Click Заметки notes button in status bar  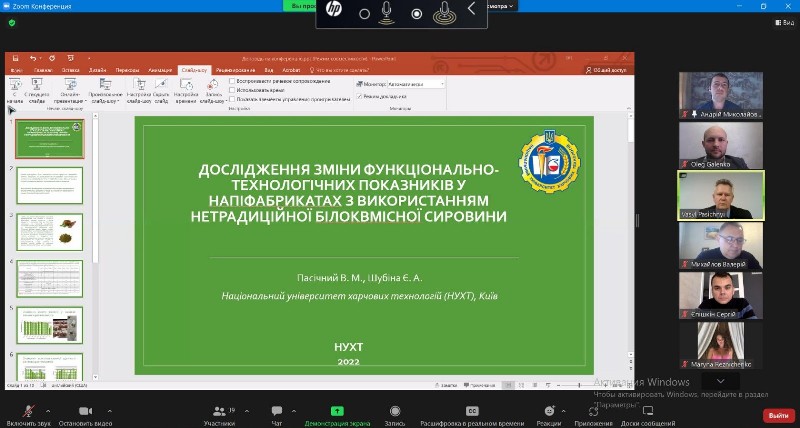pyautogui.click(x=446, y=385)
